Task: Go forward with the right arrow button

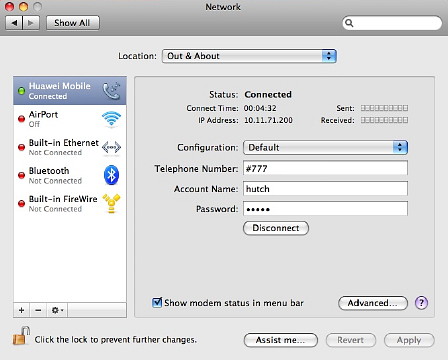Action: pyautogui.click(x=31, y=23)
